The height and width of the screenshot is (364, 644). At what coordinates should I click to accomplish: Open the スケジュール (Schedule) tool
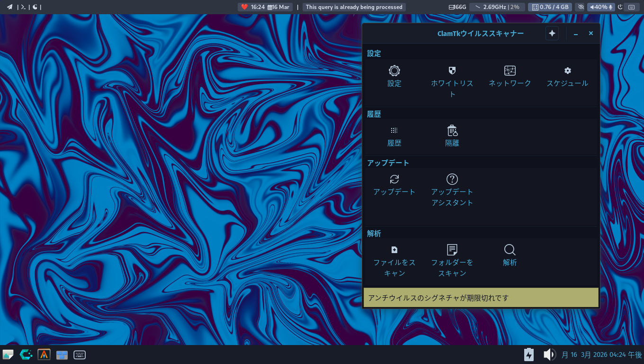567,76
